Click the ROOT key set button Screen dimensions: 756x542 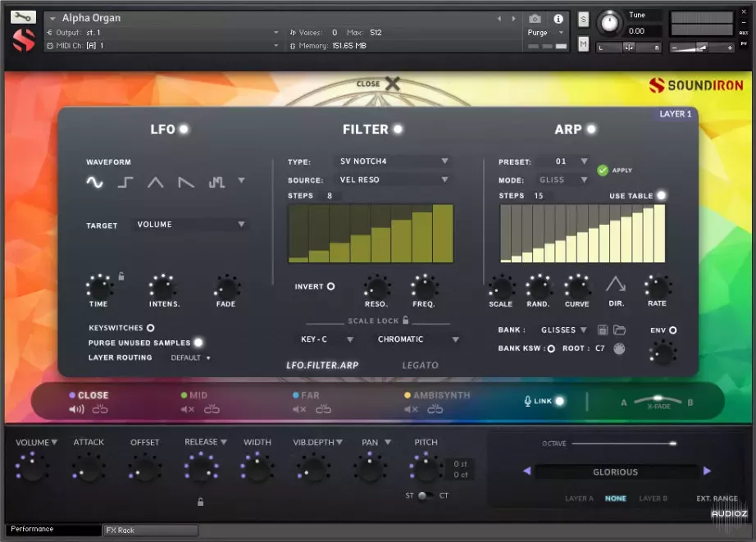(619, 348)
